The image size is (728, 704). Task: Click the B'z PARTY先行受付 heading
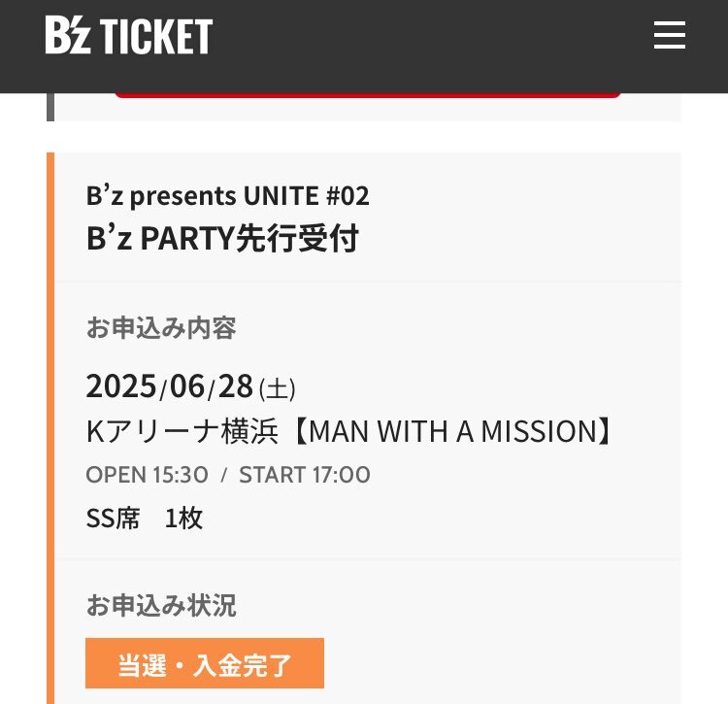point(222,238)
